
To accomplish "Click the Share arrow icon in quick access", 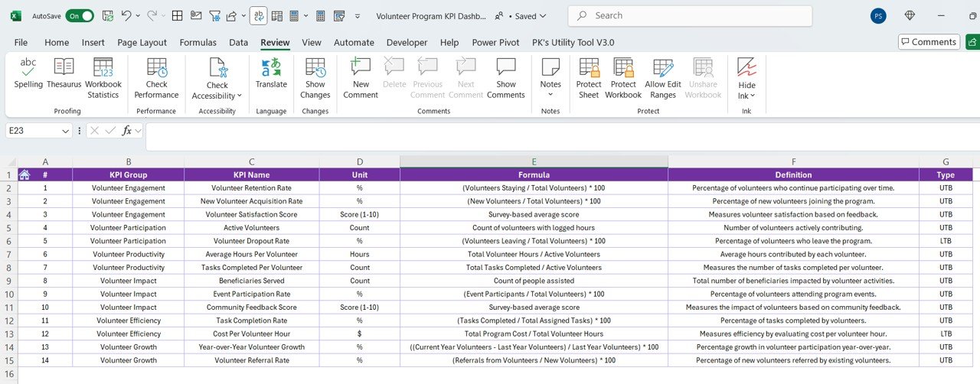I will [233, 15].
